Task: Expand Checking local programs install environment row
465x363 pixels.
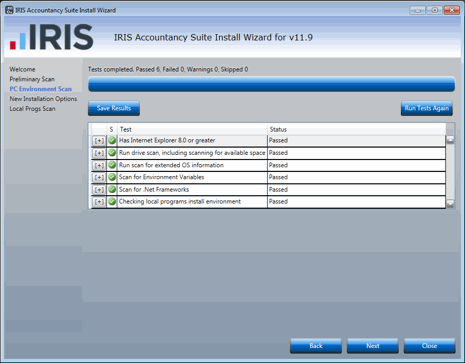Action: [99, 202]
